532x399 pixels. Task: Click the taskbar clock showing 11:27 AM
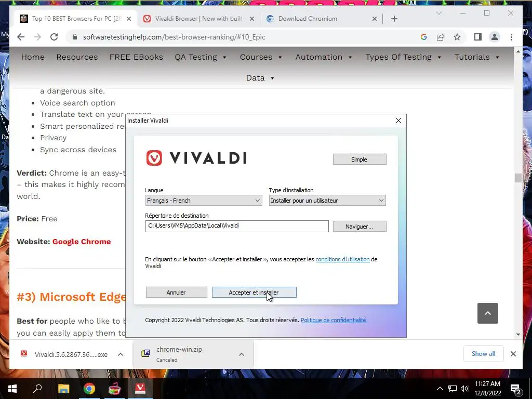pos(487,389)
